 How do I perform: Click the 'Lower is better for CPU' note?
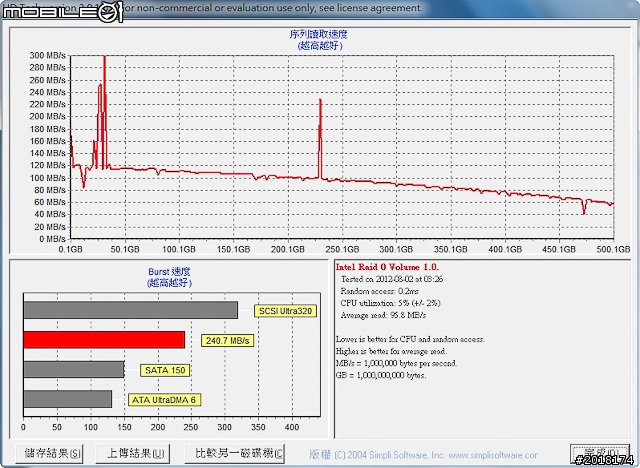(410, 339)
